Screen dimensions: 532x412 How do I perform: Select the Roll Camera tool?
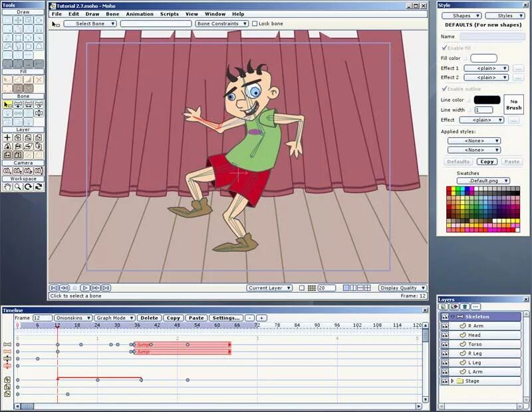pos(29,171)
